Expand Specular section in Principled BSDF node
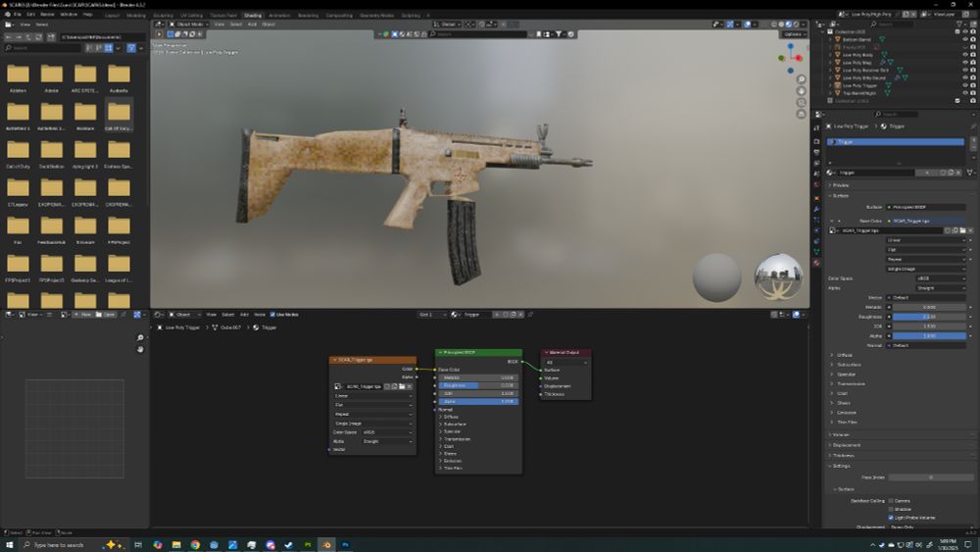 pos(450,431)
